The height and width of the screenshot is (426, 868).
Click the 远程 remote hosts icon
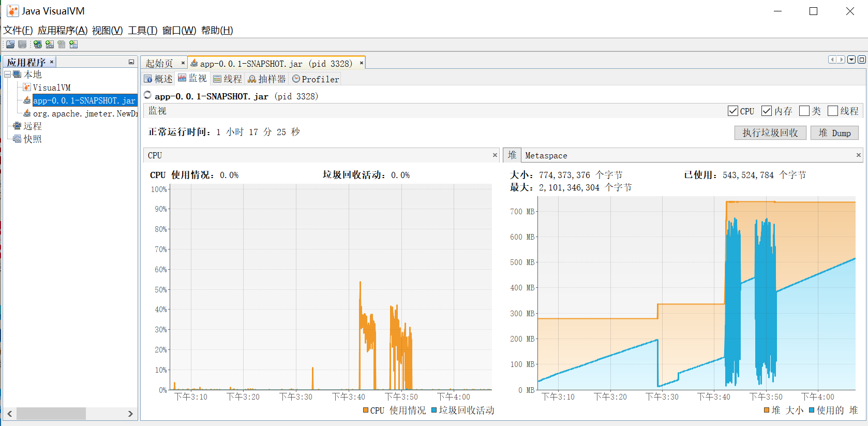tap(17, 126)
